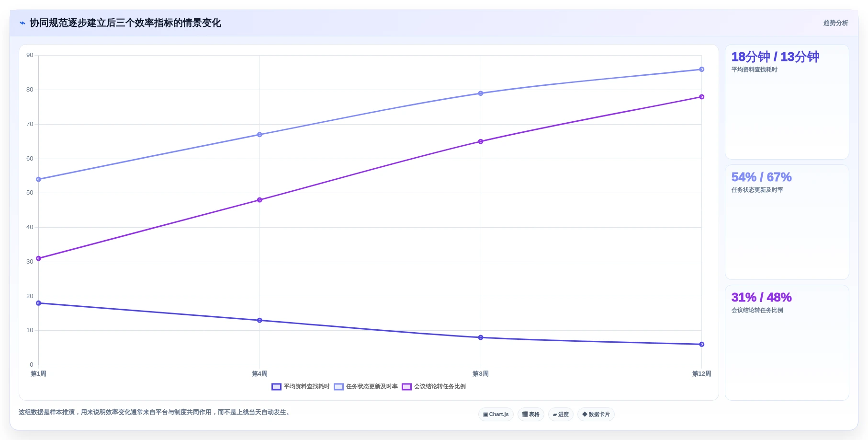Screen dimensions: 868x440
Task: Click the 平均资料查找耗时 point at 第8周
Action: (481, 337)
